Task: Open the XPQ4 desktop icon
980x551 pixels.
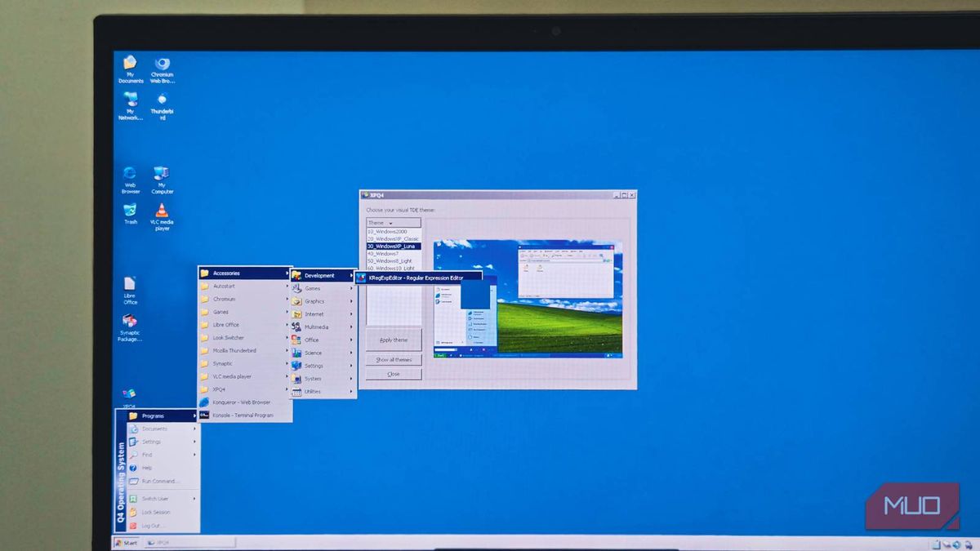Action: pos(129,398)
